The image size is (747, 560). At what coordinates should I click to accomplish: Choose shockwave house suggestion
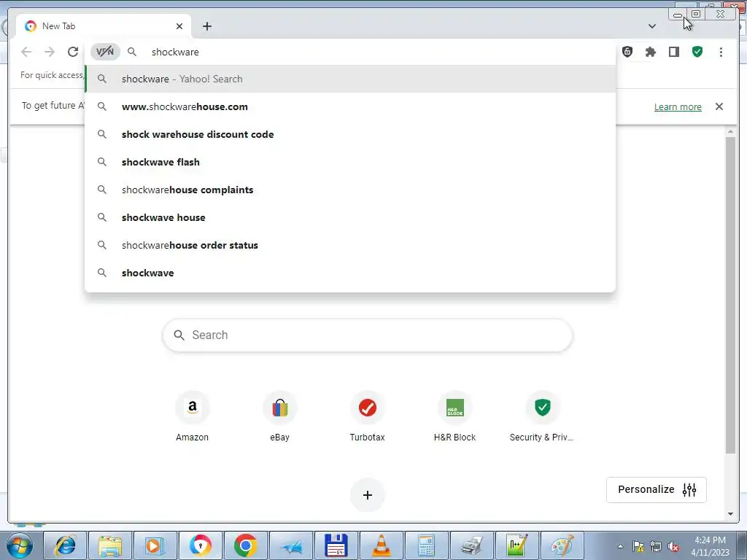(350, 217)
